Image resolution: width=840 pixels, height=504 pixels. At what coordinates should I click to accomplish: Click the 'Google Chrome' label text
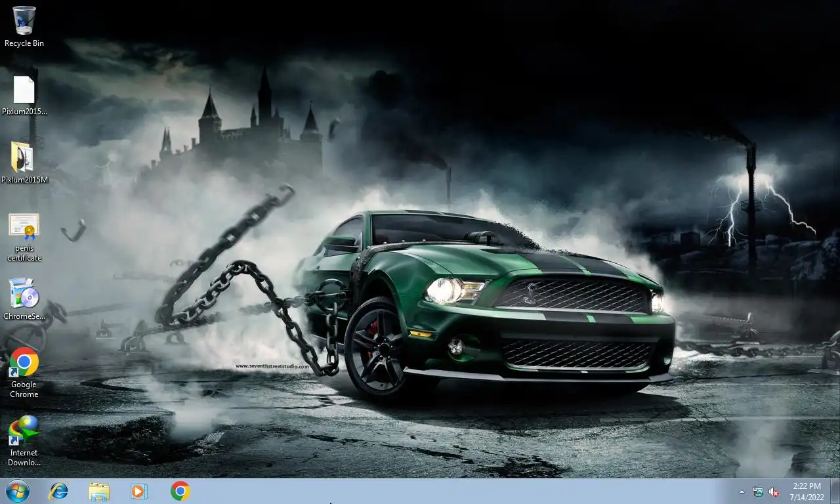tap(24, 390)
